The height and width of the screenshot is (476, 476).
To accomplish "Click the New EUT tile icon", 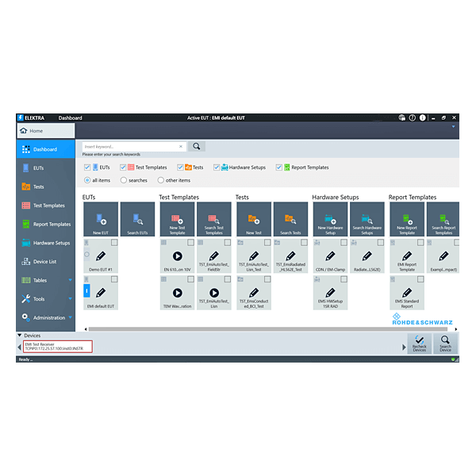I will click(x=100, y=218).
